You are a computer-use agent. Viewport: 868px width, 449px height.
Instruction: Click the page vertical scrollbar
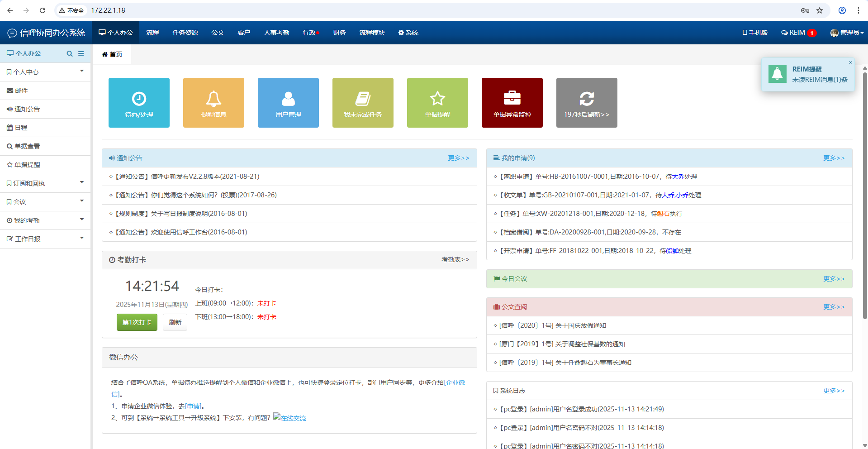(x=865, y=195)
